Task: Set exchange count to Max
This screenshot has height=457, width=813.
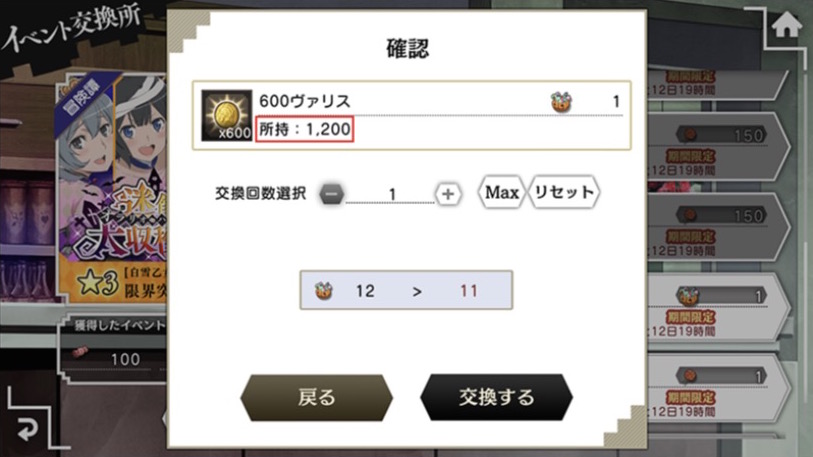Action: (x=501, y=192)
